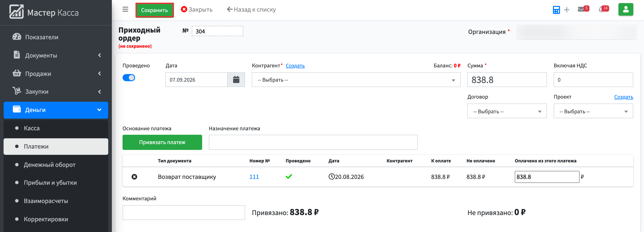Screen dimensions: 644x232
Task: Toggle the Проведено switch
Action: pos(129,78)
